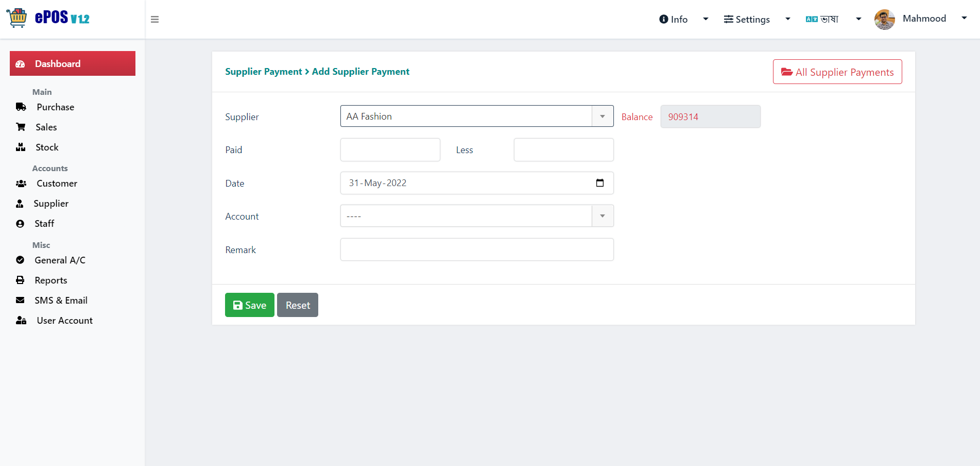Viewport: 980px width, 466px height.
Task: Expand the Settings dropdown menu
Action: [x=757, y=19]
